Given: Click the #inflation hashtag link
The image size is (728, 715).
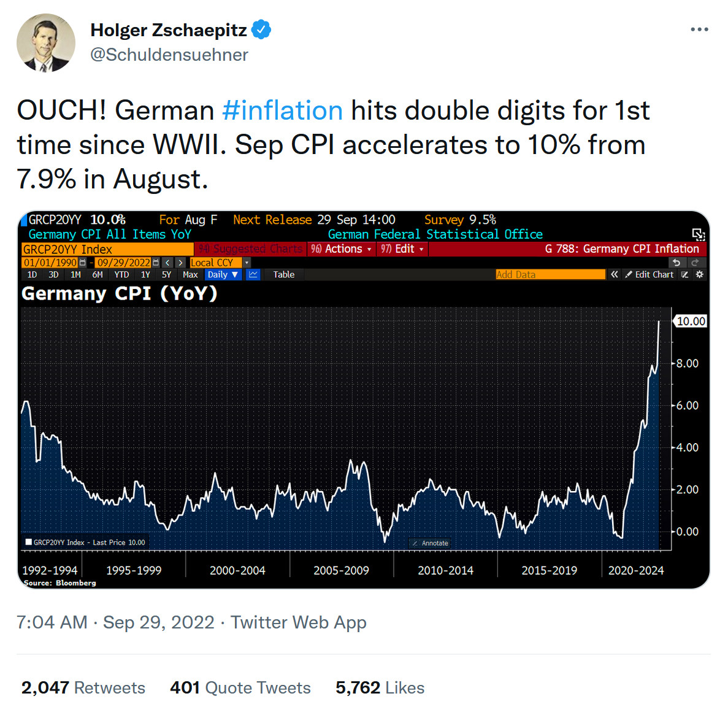Looking at the screenshot, I should tap(282, 111).
